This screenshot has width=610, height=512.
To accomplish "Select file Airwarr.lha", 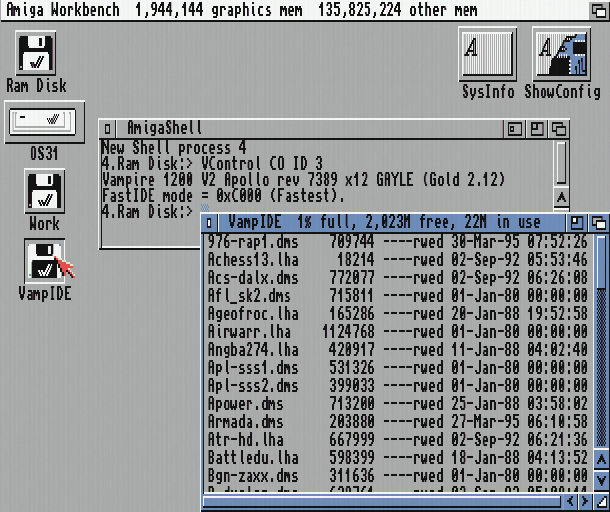I will (397, 332).
